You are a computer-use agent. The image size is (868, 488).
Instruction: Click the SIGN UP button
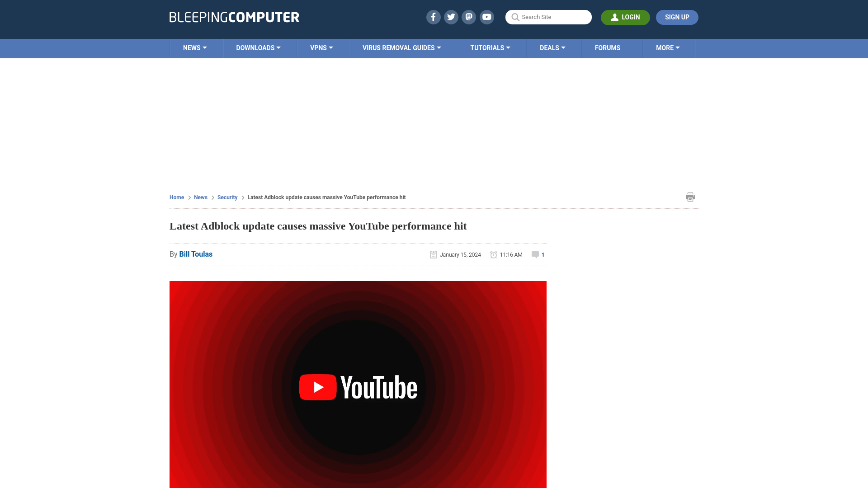pyautogui.click(x=677, y=17)
